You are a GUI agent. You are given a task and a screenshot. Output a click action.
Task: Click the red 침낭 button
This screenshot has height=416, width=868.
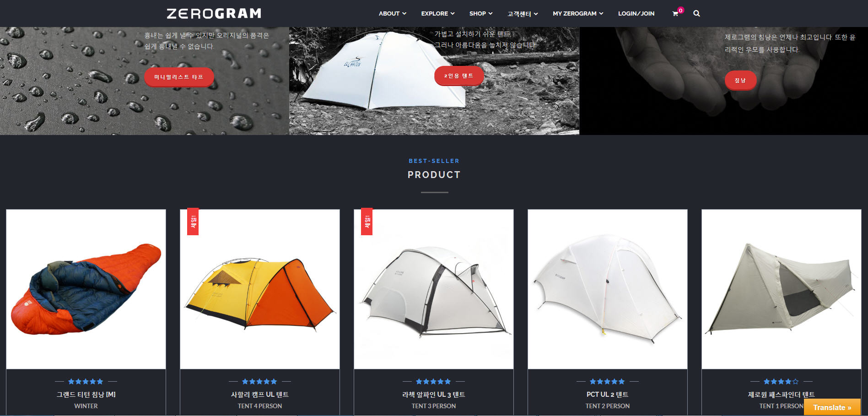pyautogui.click(x=740, y=81)
